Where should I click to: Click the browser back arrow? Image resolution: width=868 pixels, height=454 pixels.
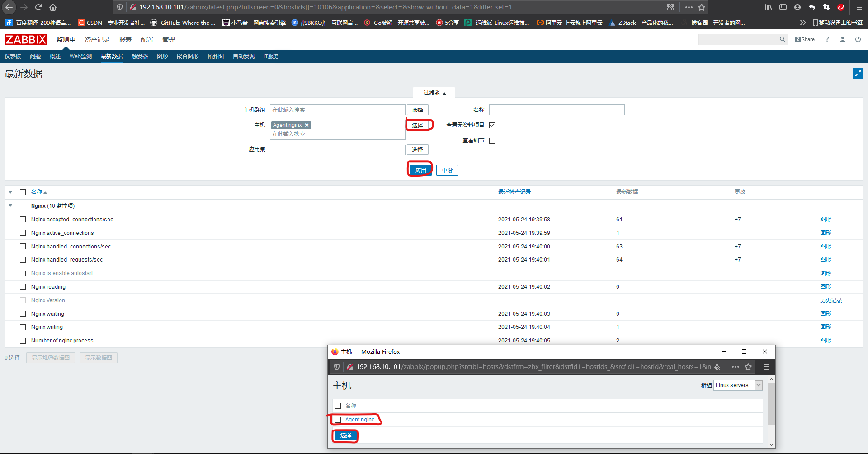click(x=9, y=7)
